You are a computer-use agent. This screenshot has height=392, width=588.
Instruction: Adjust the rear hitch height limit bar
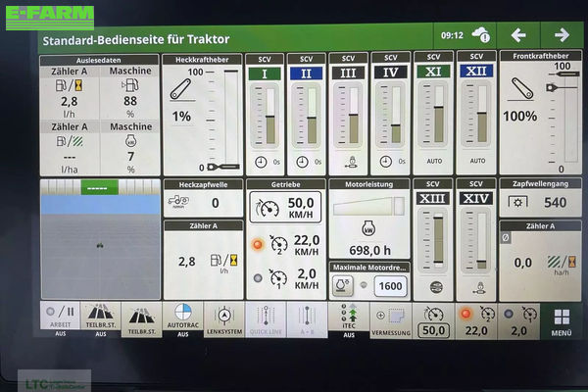(x=231, y=120)
